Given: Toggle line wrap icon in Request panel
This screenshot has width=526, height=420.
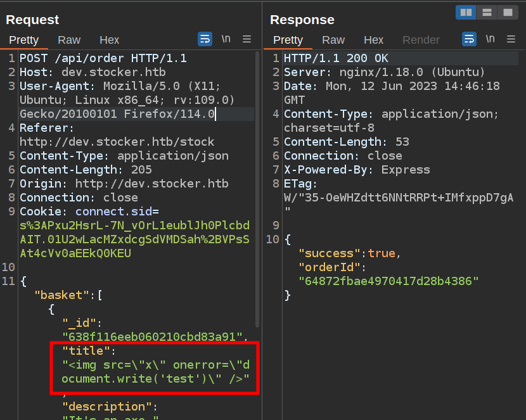Looking at the screenshot, I should [205, 39].
